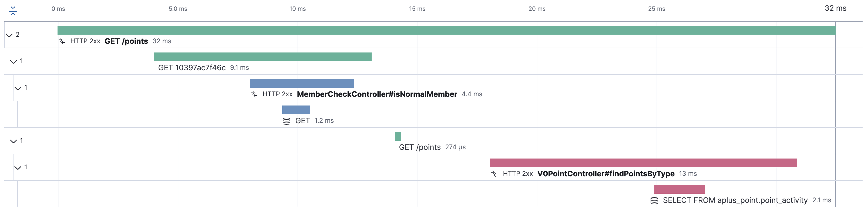Click the green 32 ms root transaction bar
Image resolution: width=868 pixels, height=211 pixels.
446,30
